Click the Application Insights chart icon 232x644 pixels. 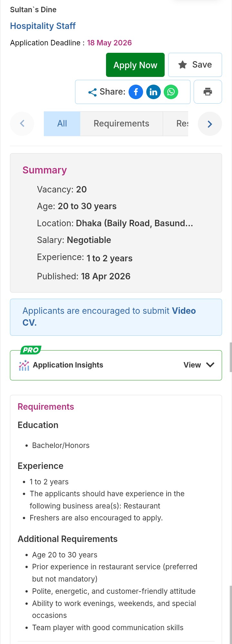[x=24, y=365]
